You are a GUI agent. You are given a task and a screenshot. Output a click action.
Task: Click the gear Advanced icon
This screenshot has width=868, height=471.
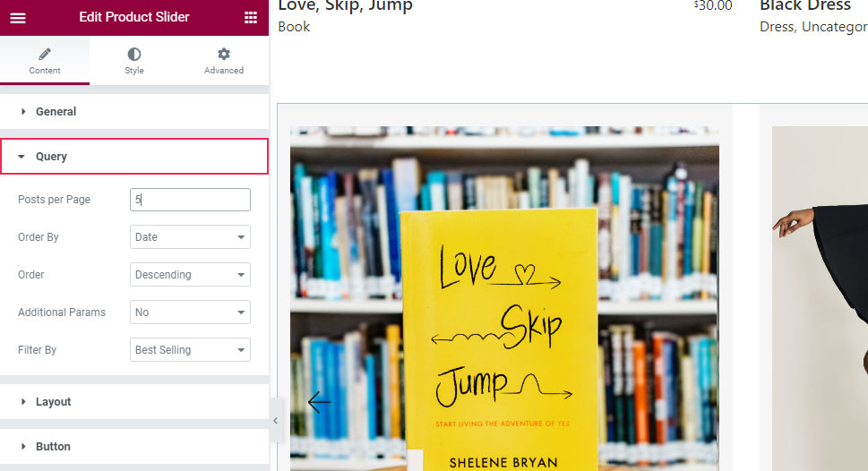click(224, 55)
